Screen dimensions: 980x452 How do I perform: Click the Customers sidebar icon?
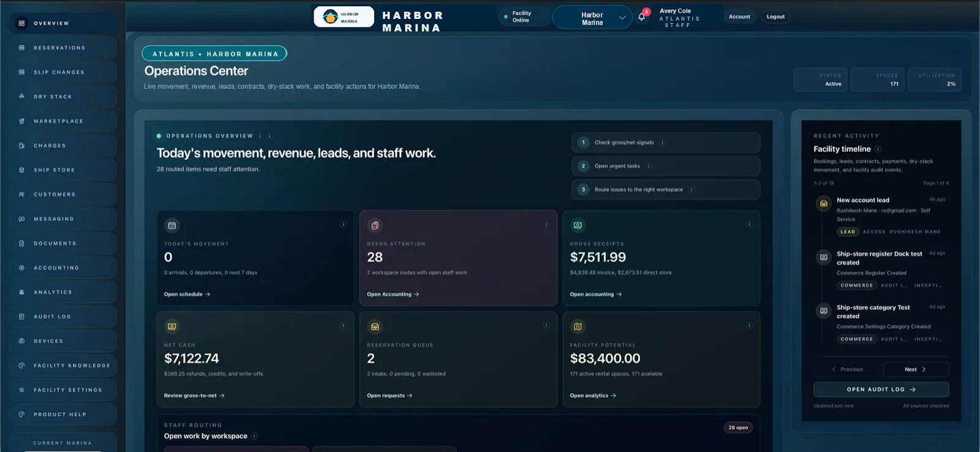[21, 195]
